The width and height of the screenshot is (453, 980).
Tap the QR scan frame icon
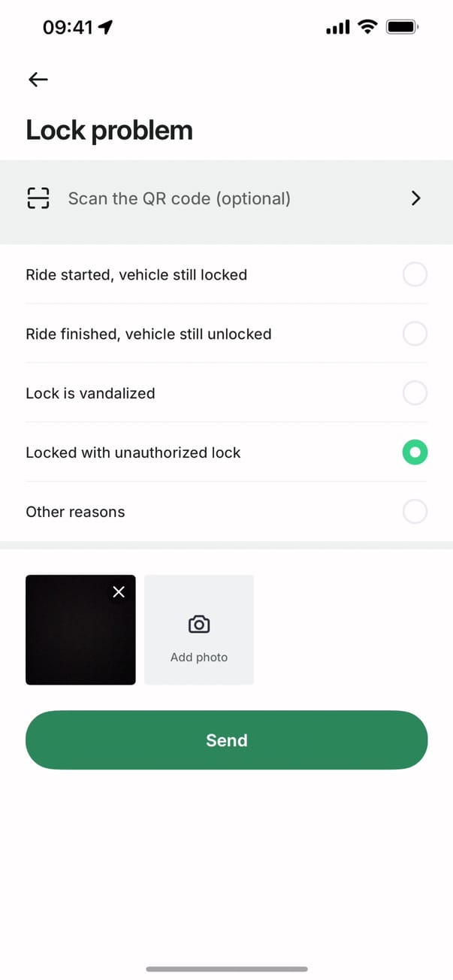pos(38,198)
